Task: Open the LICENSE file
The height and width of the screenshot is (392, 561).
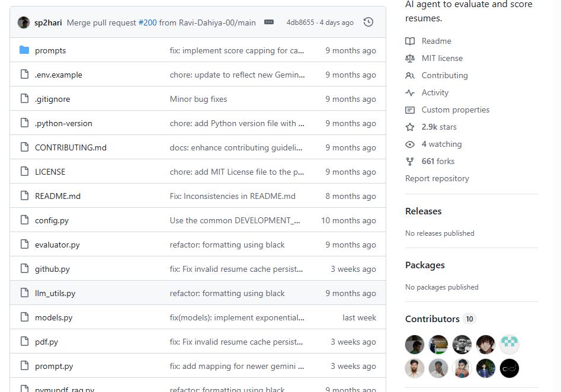Action: pos(50,172)
